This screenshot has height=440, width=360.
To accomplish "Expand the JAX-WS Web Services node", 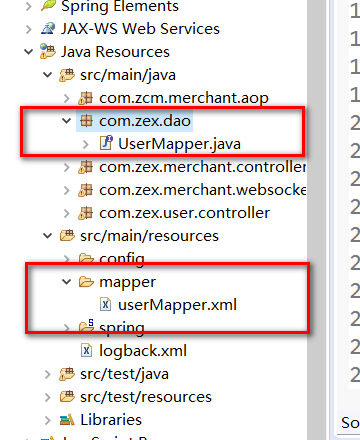I will tap(29, 29).
